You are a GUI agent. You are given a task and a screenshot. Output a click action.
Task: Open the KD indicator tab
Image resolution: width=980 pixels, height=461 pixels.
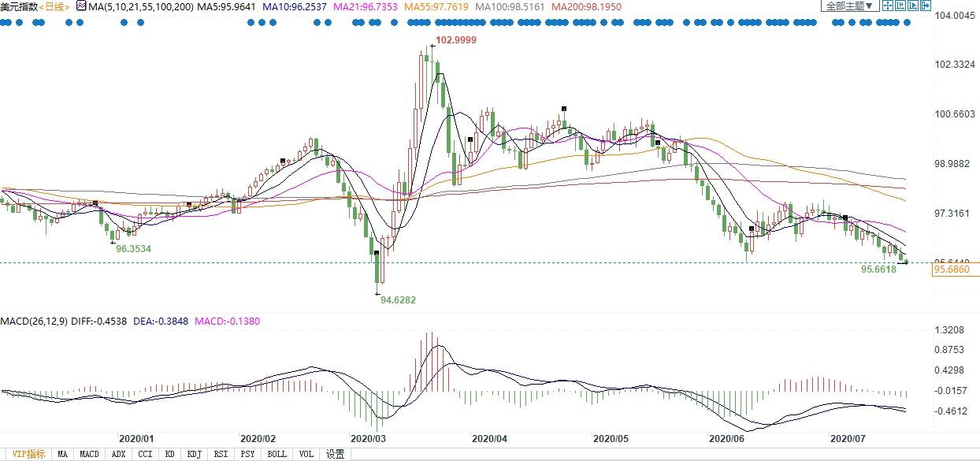pyautogui.click(x=169, y=454)
